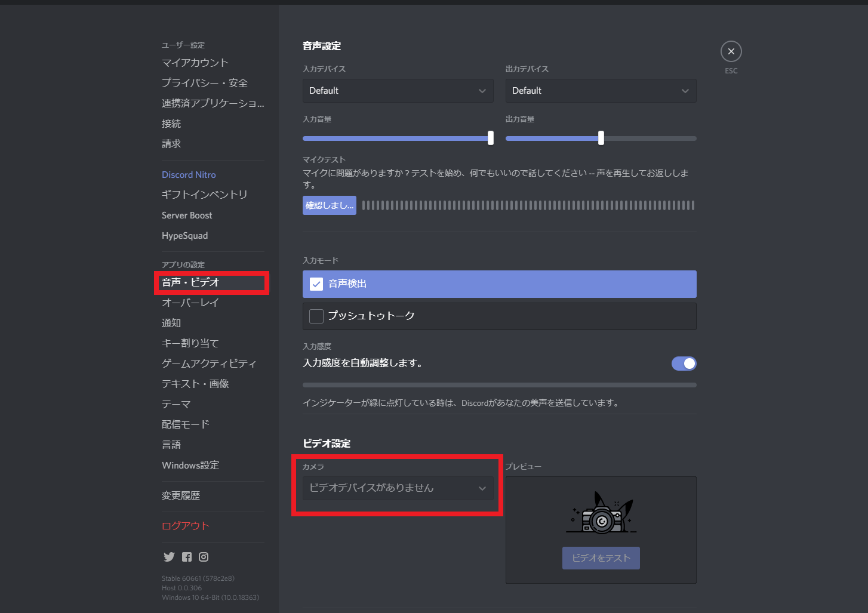Open ギフトインベントリ page

[x=205, y=195]
